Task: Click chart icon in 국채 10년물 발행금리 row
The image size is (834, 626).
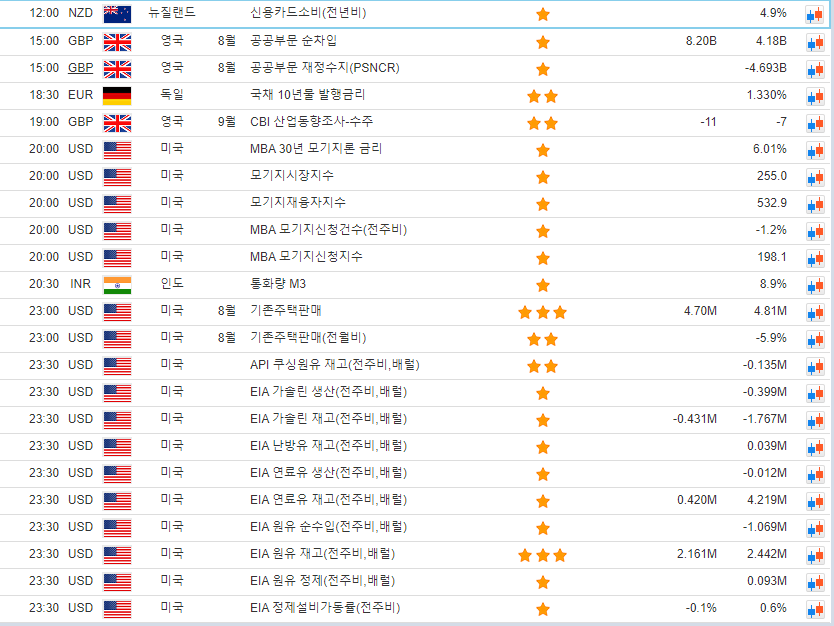Action: pos(815,96)
